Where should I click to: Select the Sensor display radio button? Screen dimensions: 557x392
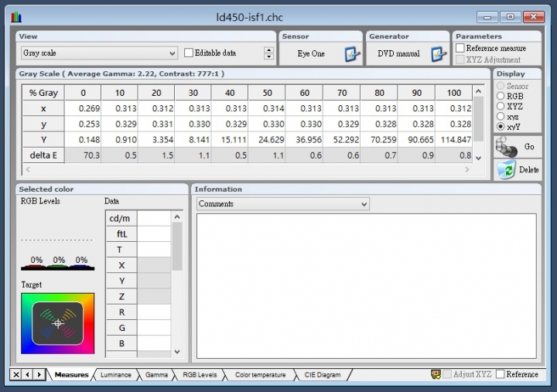click(501, 86)
